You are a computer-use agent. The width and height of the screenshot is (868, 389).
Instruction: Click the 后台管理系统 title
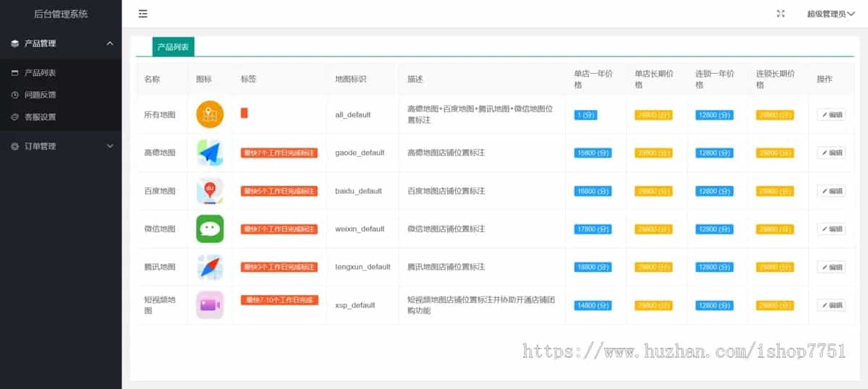coord(61,14)
